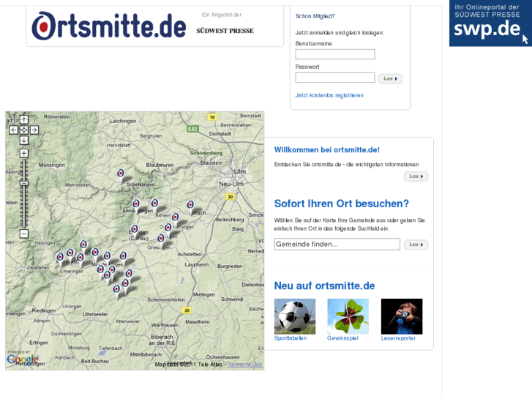
Task: Select the map marker at Erbach
Action: 190,205
